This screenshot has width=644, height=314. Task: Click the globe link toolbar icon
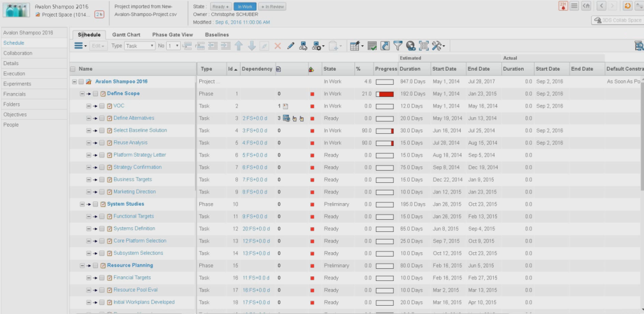(x=410, y=46)
